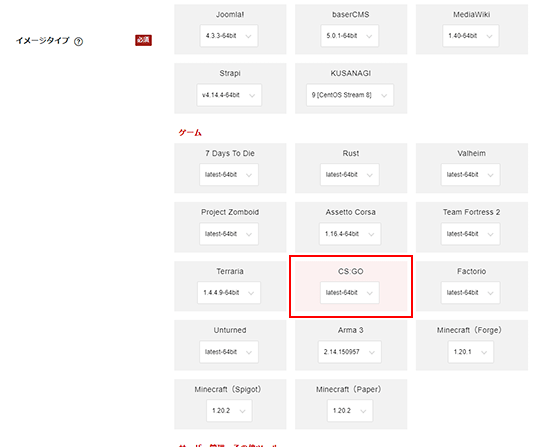Select the baserCMS image card title
The image size is (550, 447).
point(351,15)
